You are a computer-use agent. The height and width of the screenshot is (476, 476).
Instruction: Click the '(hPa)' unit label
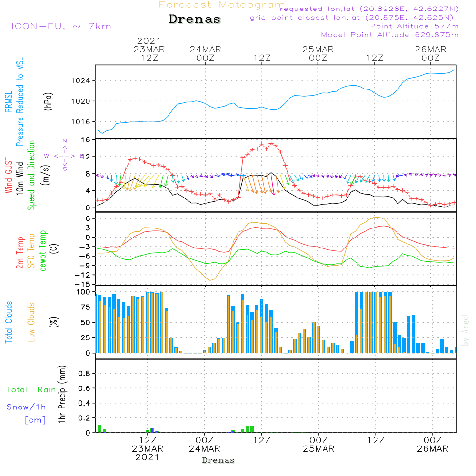(48, 101)
